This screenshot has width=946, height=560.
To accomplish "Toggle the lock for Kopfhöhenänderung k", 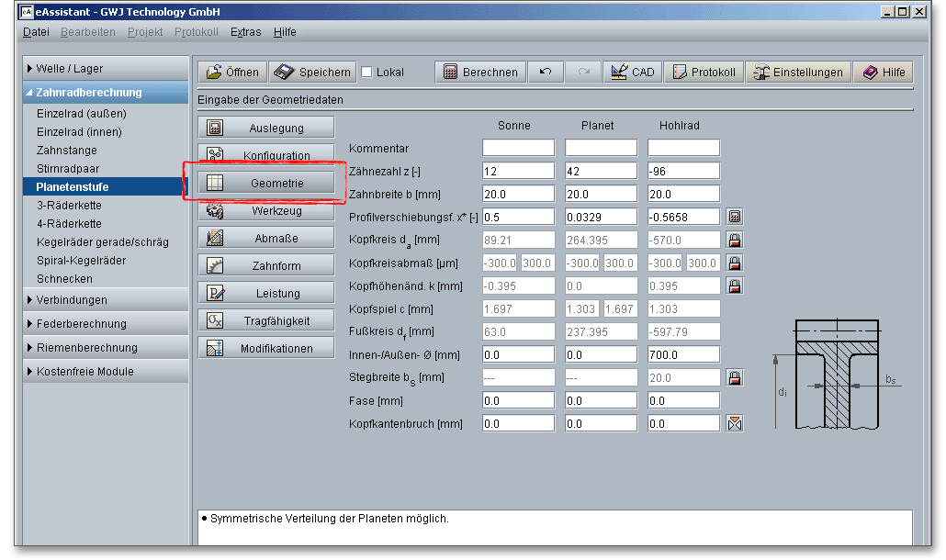I will pyautogui.click(x=734, y=286).
